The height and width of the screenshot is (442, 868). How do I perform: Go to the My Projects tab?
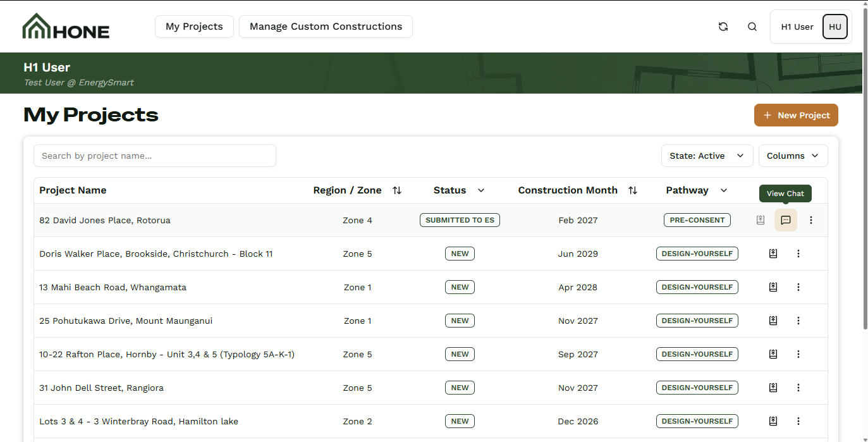[x=194, y=27]
